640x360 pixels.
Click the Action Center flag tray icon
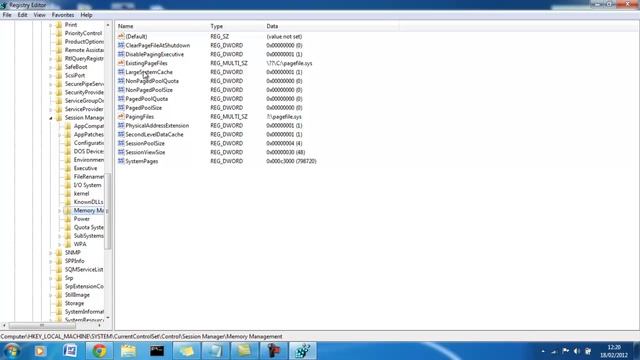pos(566,351)
